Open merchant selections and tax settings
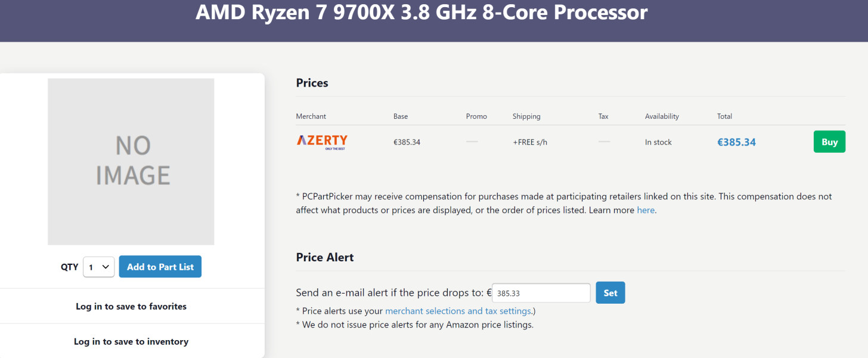This screenshot has height=358, width=868. click(458, 311)
